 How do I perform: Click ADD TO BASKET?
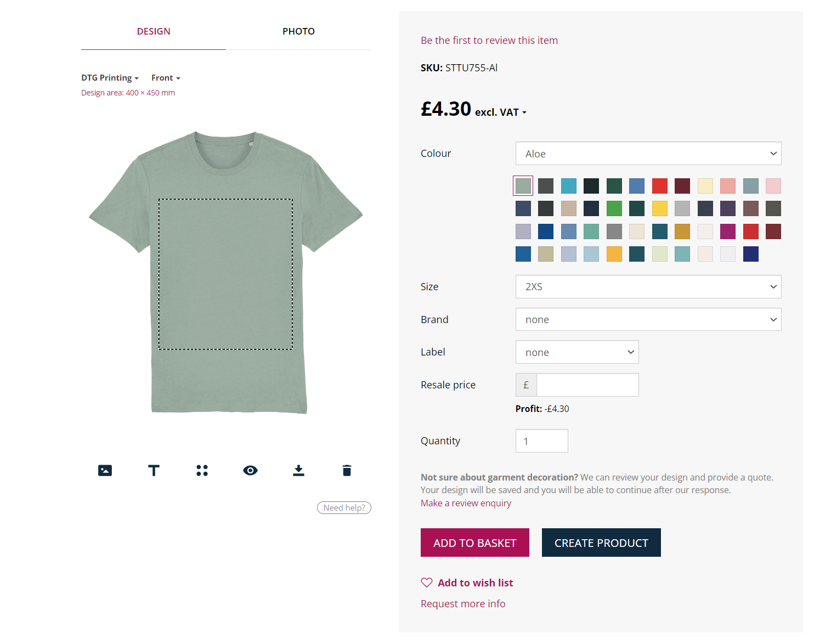(x=474, y=543)
